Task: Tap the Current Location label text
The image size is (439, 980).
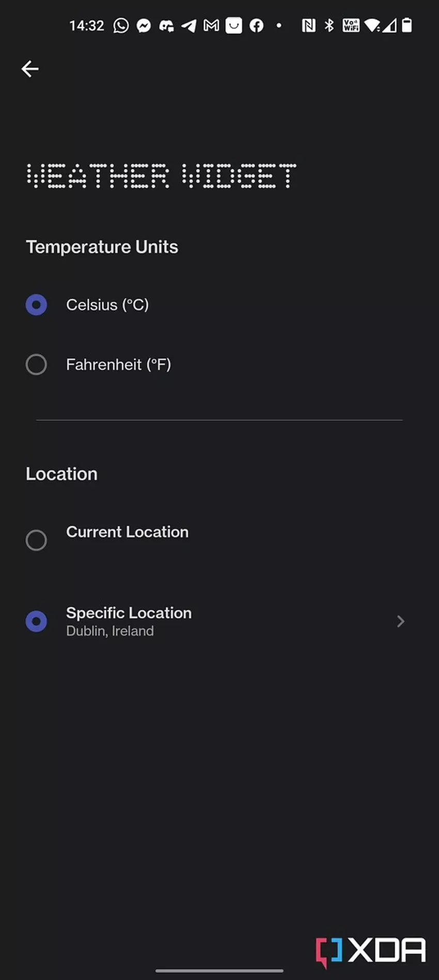Action: click(127, 532)
